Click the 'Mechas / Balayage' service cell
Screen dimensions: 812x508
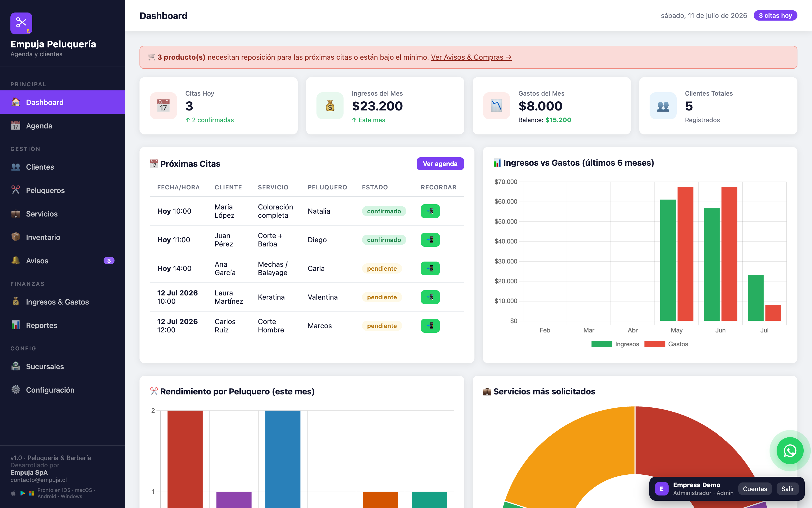tap(273, 268)
